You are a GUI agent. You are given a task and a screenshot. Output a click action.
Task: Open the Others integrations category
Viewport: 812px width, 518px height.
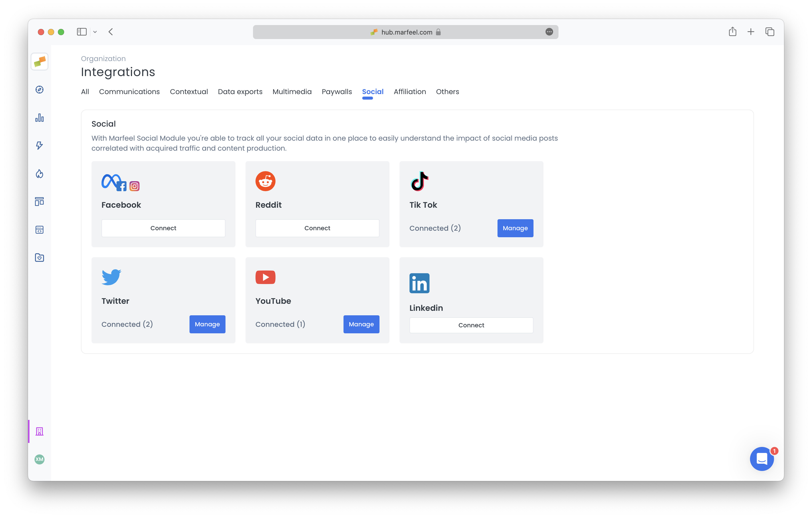pos(447,91)
